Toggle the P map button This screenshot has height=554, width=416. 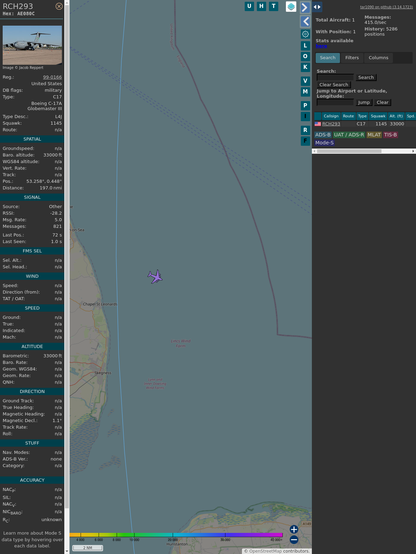(x=305, y=105)
